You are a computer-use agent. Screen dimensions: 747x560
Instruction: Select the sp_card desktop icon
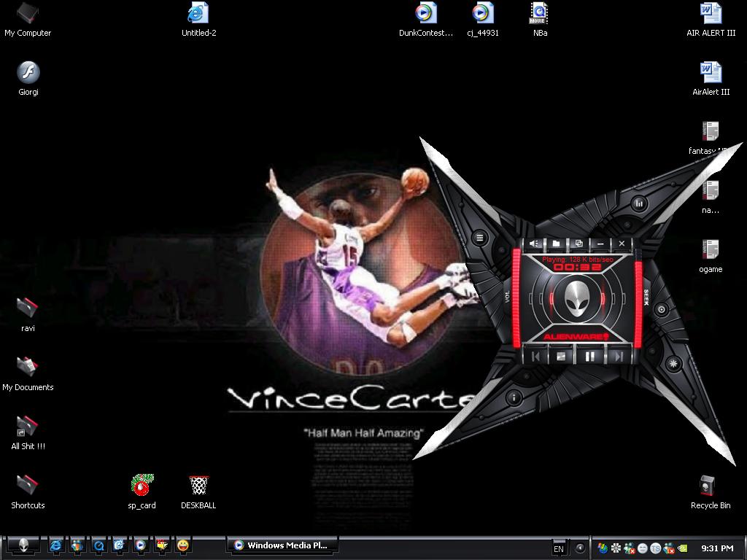point(142,492)
